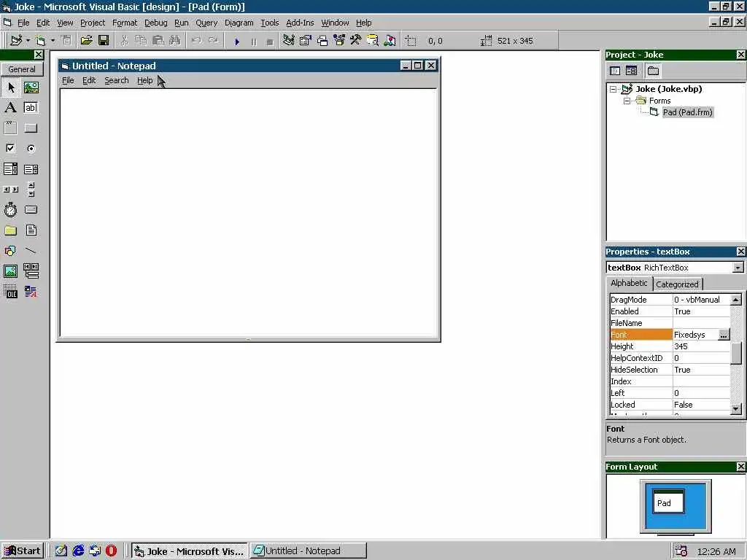Click View Code in the Project panel
This screenshot has width=747, height=560.
[x=615, y=71]
